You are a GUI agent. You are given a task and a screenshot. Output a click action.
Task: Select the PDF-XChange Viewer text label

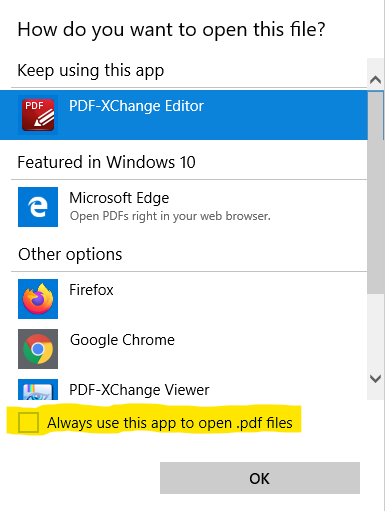pyautogui.click(x=139, y=390)
